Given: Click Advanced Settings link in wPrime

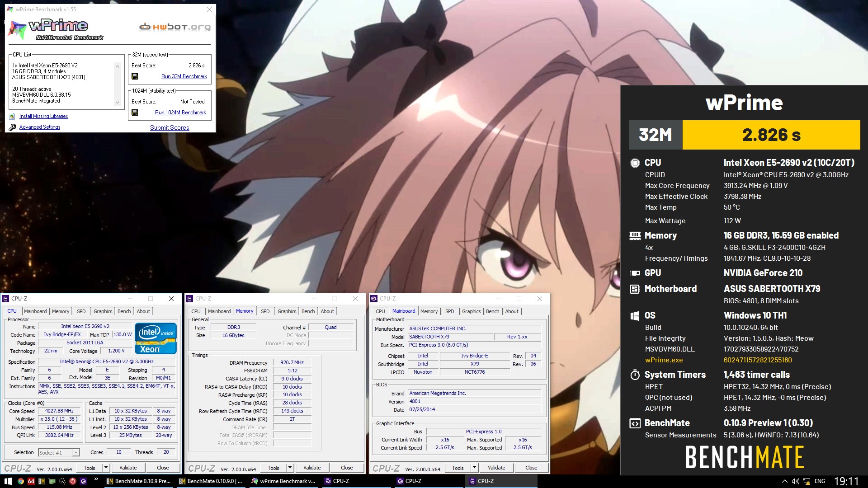Looking at the screenshot, I should tap(40, 127).
